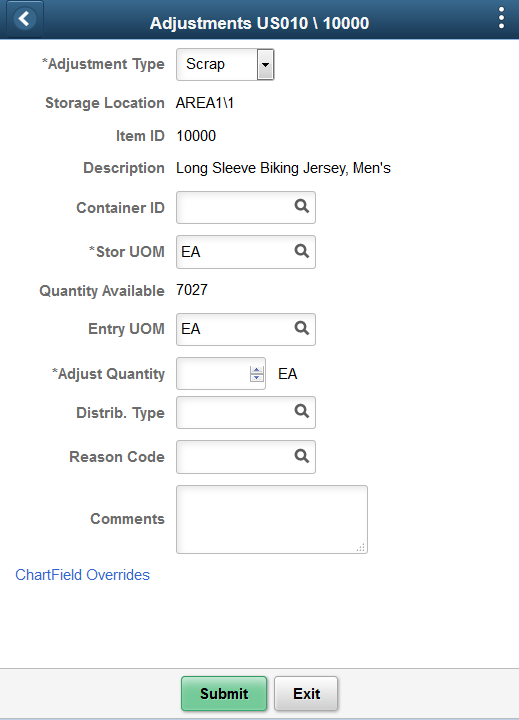Image resolution: width=519 pixels, height=720 pixels.
Task: Exit the Adjustments page
Action: (x=306, y=693)
